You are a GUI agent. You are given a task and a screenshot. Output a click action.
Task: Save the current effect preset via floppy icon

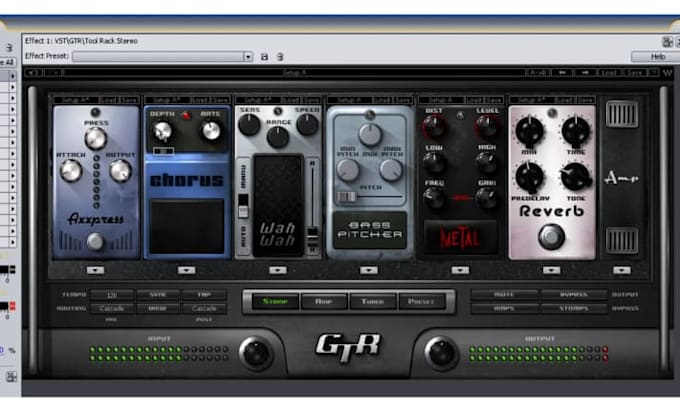(x=264, y=57)
